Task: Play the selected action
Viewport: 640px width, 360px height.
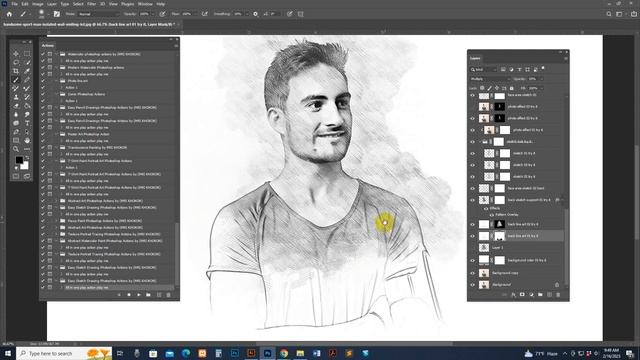Action: click(x=139, y=295)
